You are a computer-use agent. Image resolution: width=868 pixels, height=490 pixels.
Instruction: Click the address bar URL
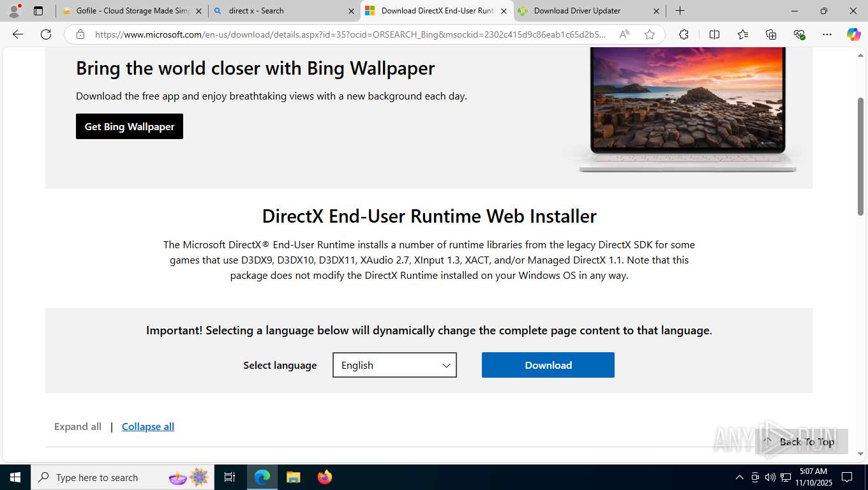click(x=350, y=34)
